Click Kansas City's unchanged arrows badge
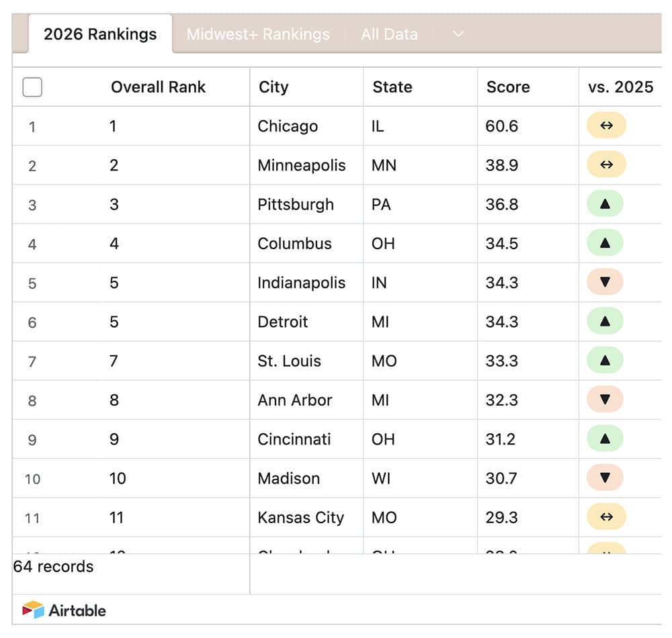672x638 pixels. 606,517
